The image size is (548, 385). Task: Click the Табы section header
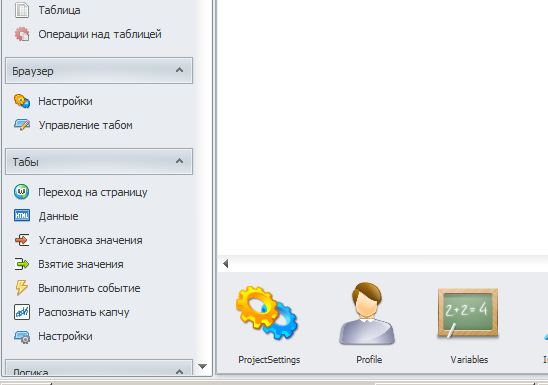tap(99, 161)
